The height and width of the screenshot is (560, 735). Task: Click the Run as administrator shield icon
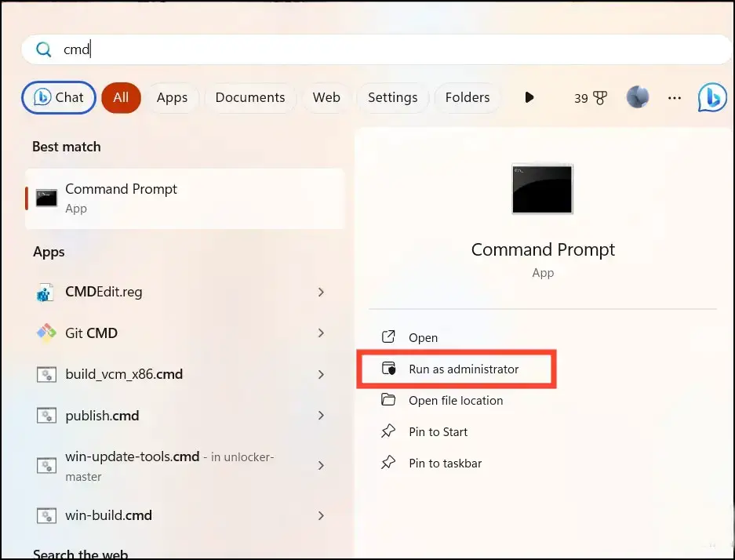point(388,369)
